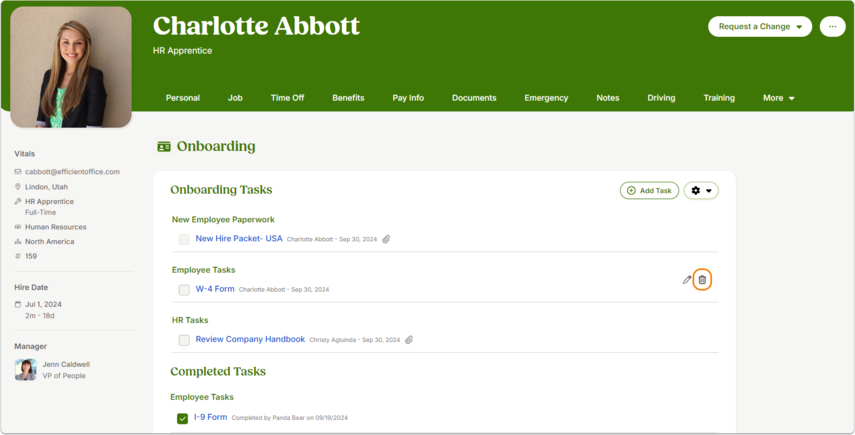Click the Completed Tasks heading
This screenshot has height=435, width=855.
pos(218,371)
